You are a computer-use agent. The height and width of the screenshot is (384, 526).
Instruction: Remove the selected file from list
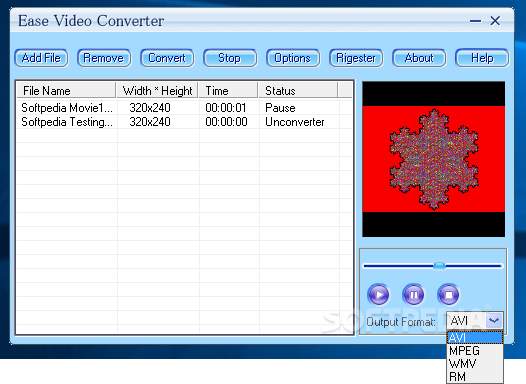104,58
